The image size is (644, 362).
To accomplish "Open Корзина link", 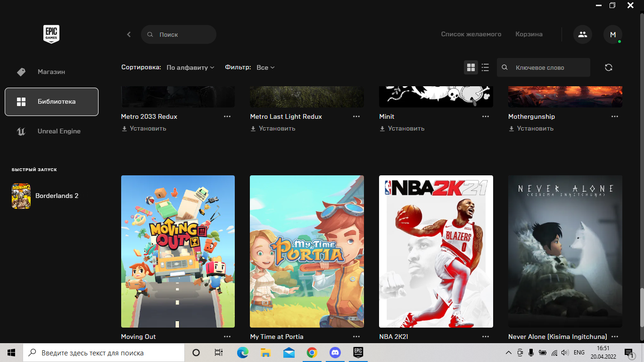I will (529, 34).
